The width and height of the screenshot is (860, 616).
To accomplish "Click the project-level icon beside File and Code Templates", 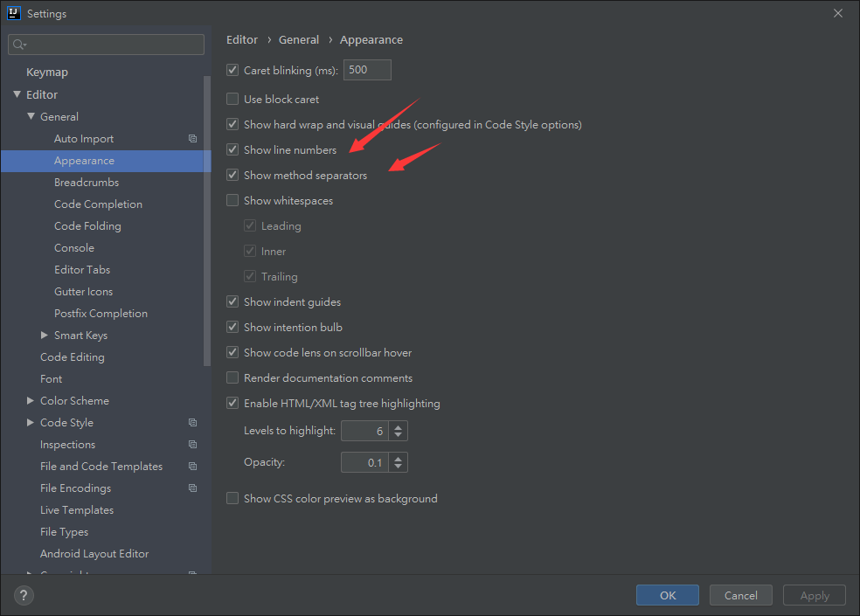I will (193, 467).
